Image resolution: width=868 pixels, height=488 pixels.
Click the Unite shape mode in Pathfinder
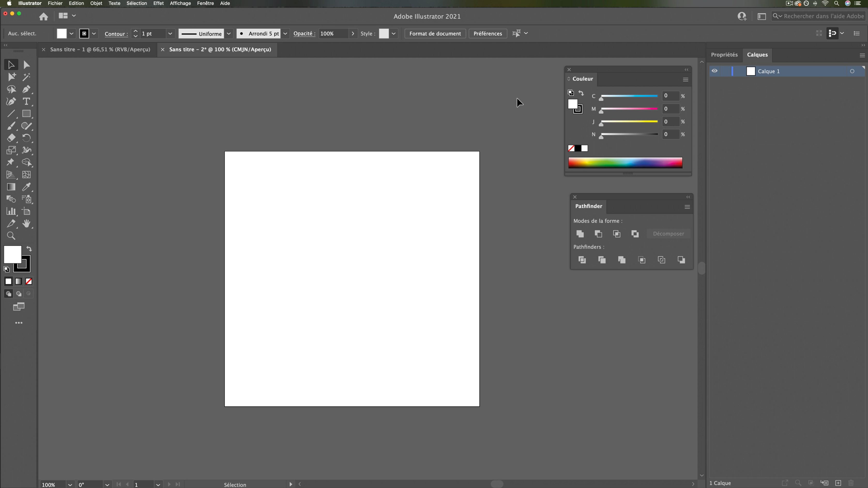(x=580, y=234)
